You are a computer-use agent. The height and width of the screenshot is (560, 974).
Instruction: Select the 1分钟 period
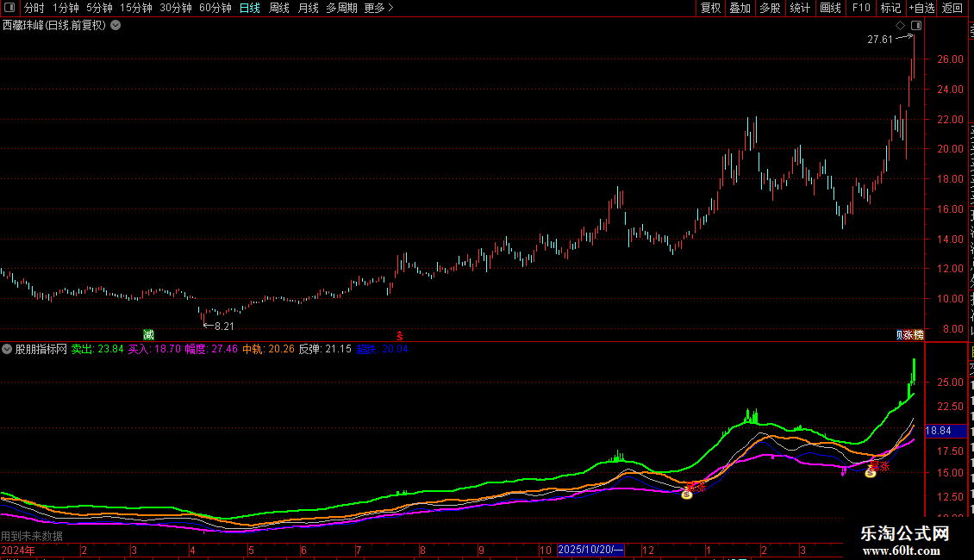point(66,8)
